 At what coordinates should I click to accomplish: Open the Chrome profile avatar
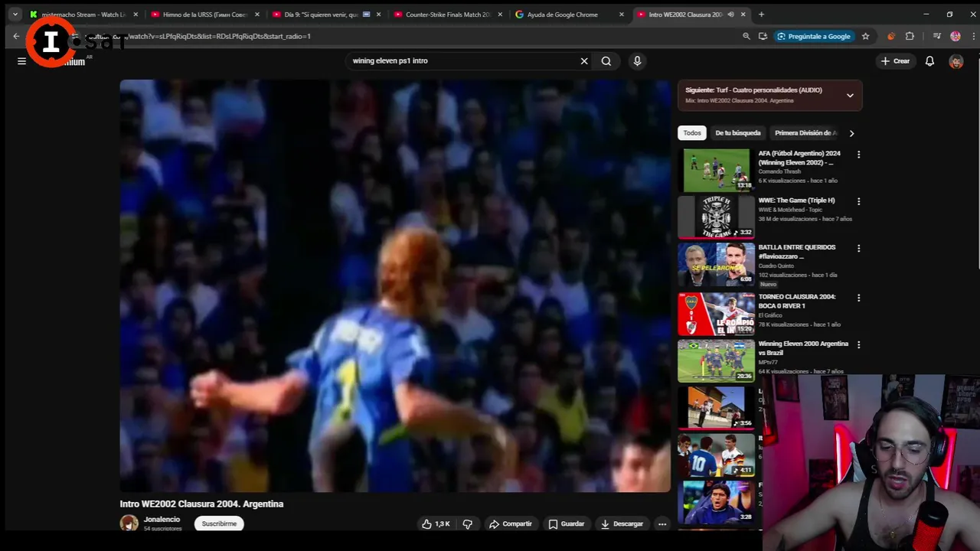click(x=955, y=36)
